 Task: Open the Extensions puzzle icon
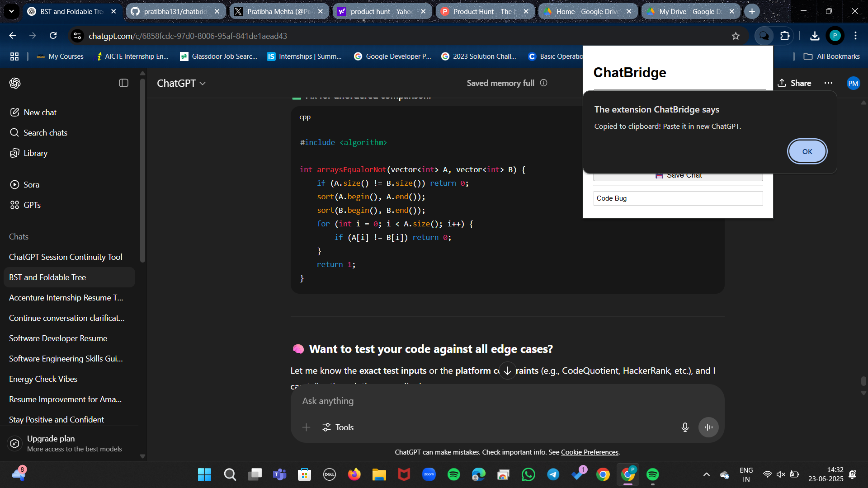tap(785, 36)
